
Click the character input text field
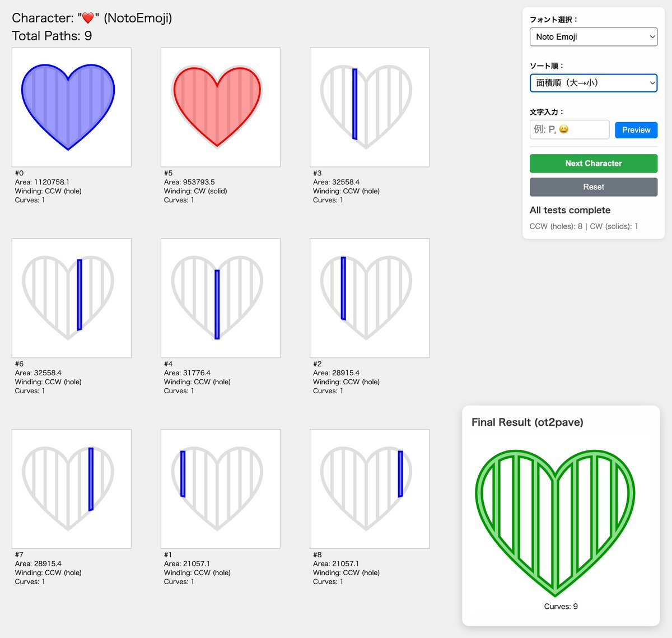click(569, 129)
